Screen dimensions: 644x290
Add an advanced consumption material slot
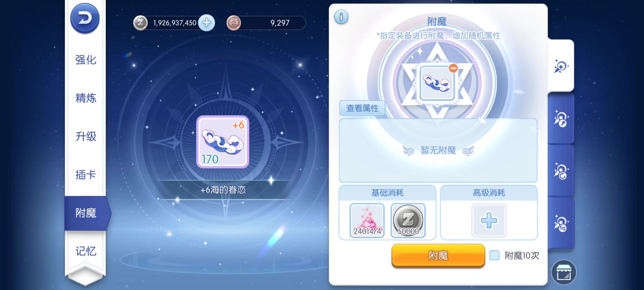tap(489, 220)
